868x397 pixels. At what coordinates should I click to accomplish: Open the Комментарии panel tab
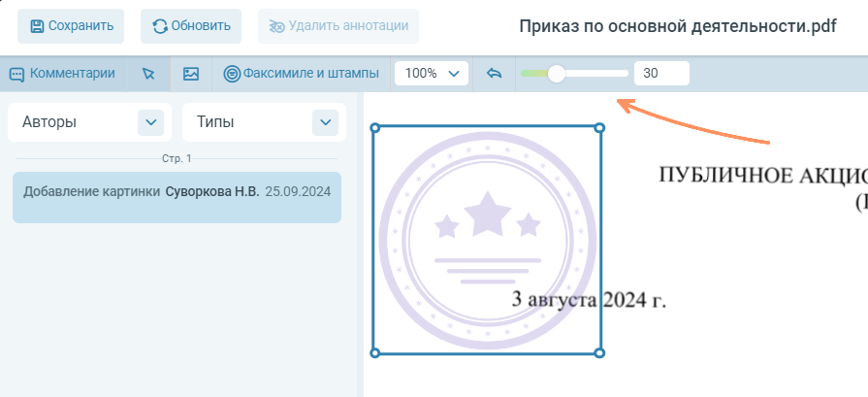[62, 73]
